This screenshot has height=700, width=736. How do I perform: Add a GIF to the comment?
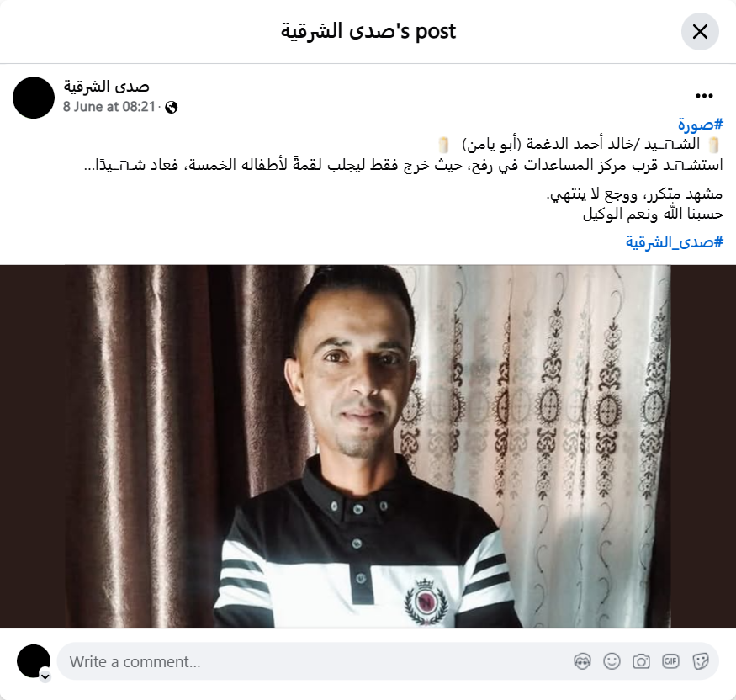pos(670,661)
